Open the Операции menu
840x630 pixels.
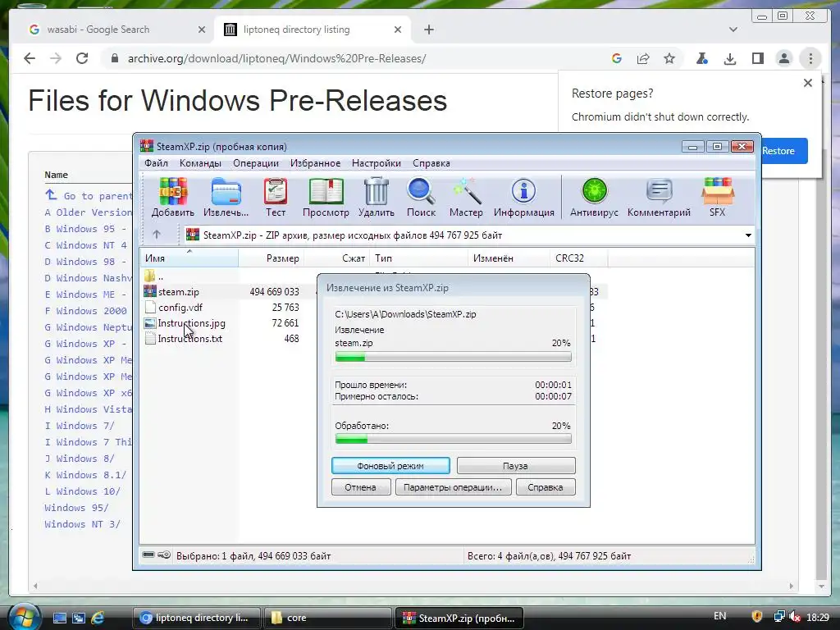point(256,163)
